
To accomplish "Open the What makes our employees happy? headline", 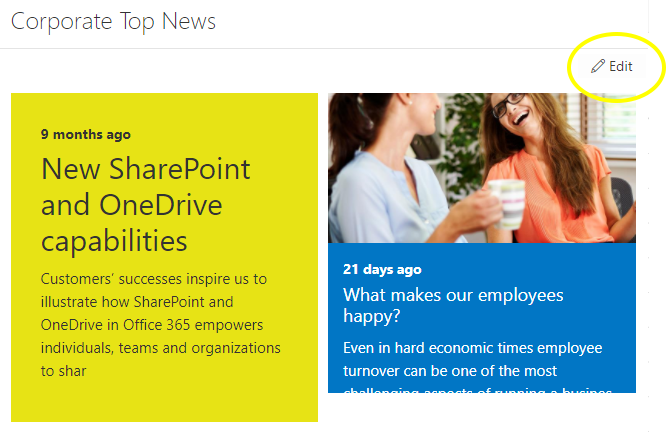I will pyautogui.click(x=453, y=305).
